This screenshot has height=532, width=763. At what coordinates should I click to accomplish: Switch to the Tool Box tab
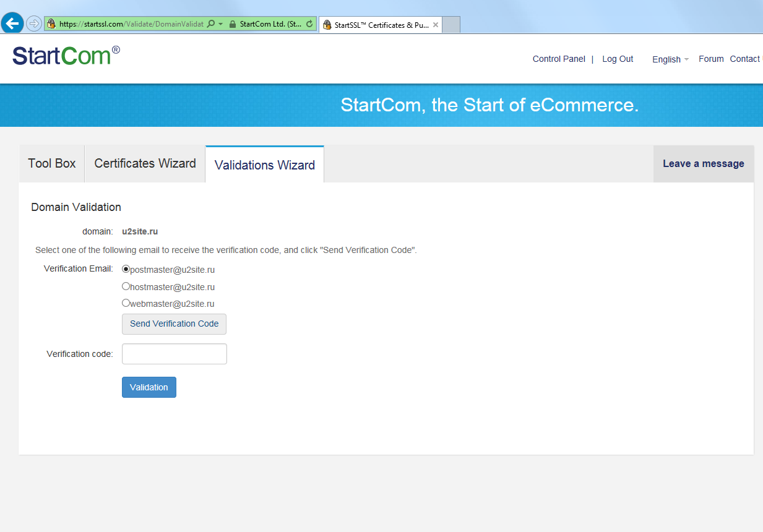tap(52, 163)
